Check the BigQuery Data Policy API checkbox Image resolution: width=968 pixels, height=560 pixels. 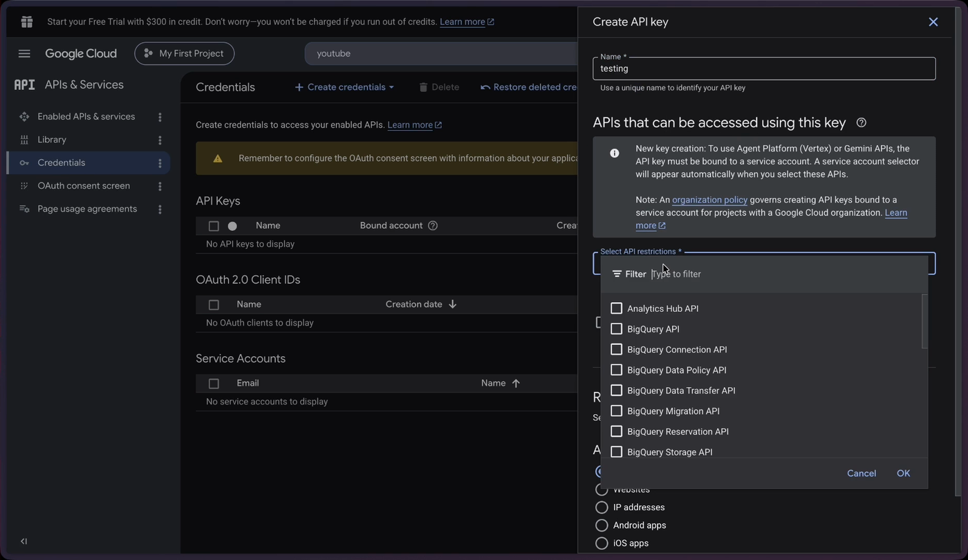coord(616,370)
